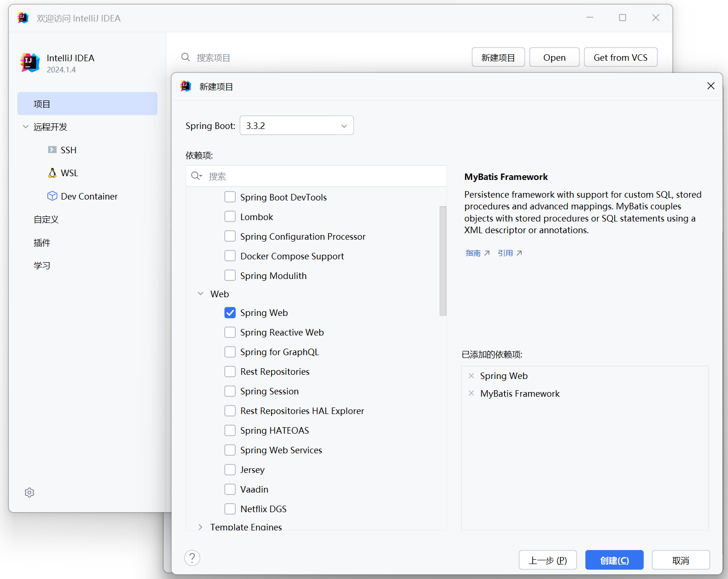
Task: Click the dependency search input field
Action: pos(317,176)
